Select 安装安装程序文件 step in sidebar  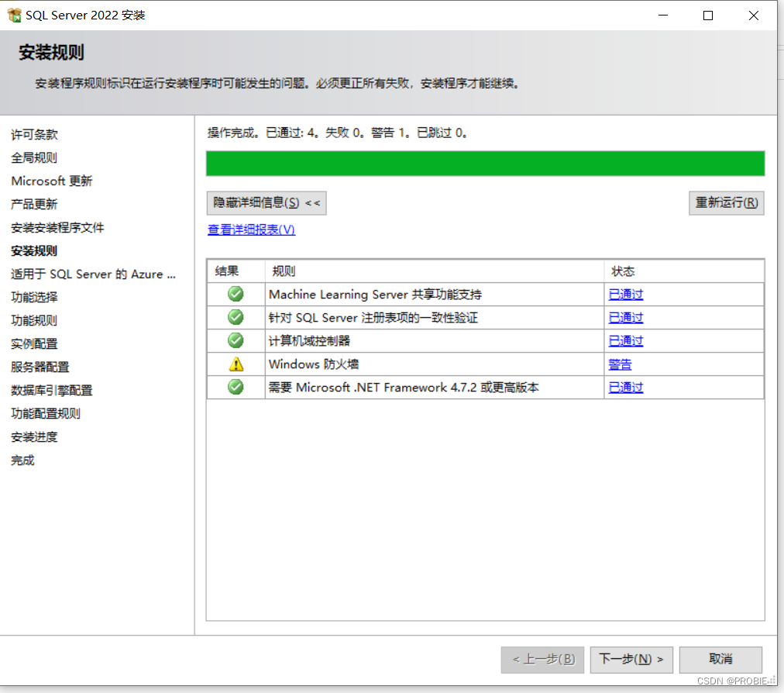[57, 228]
